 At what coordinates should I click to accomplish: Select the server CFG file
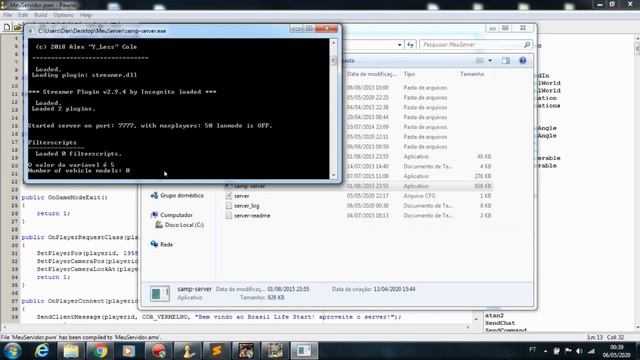(242, 196)
